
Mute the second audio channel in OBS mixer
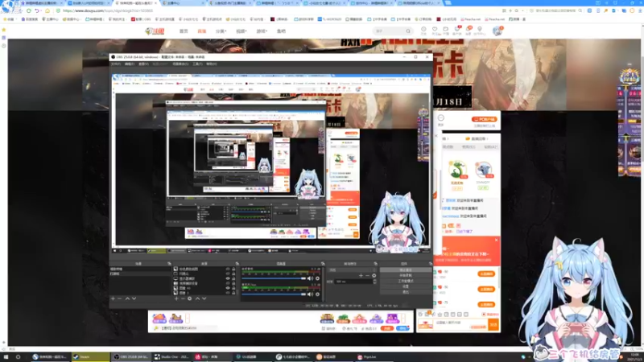click(310, 294)
